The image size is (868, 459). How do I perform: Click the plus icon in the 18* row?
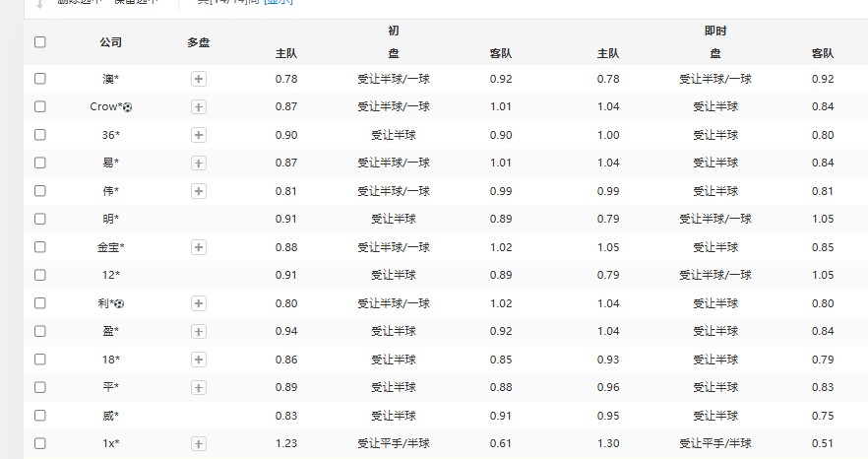(198, 361)
